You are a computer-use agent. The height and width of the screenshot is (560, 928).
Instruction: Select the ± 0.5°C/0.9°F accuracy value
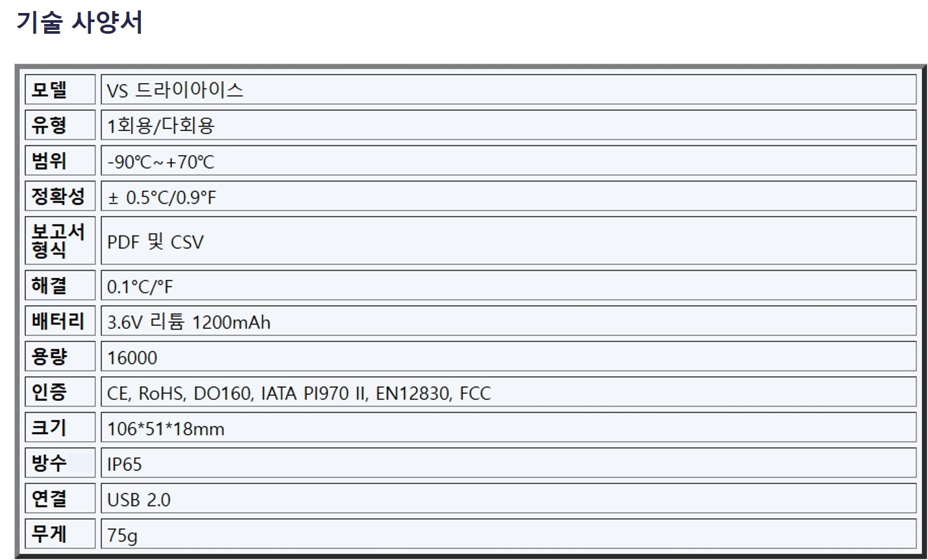click(162, 197)
